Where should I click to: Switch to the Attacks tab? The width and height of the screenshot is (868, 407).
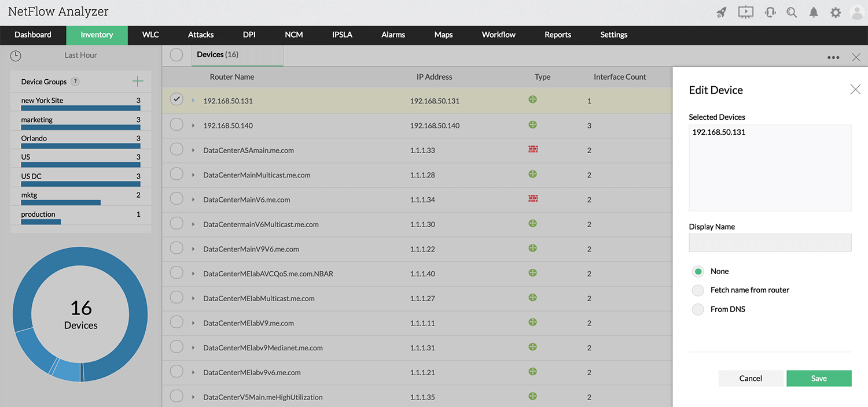(x=201, y=35)
